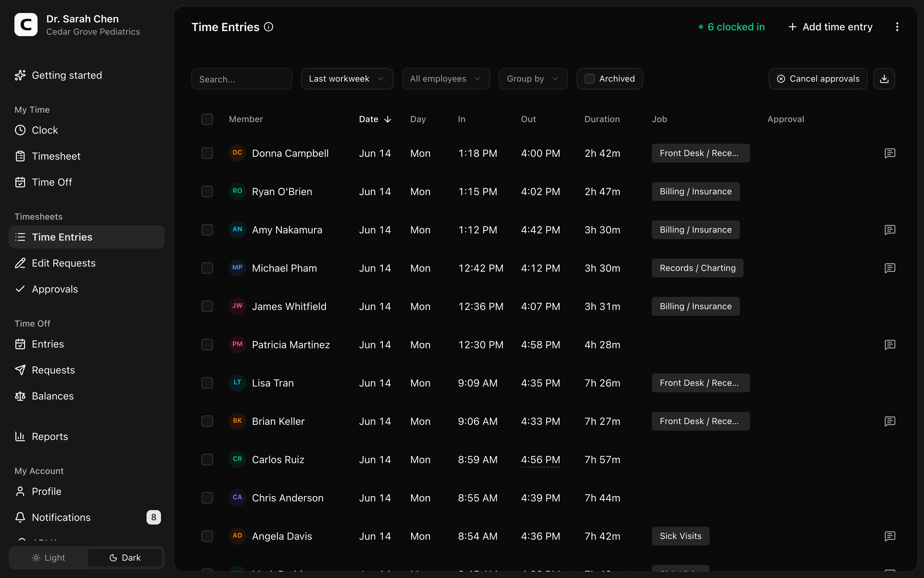This screenshot has width=924, height=578.
Task: Click Angela Davis's AD avatar
Action: tap(237, 536)
